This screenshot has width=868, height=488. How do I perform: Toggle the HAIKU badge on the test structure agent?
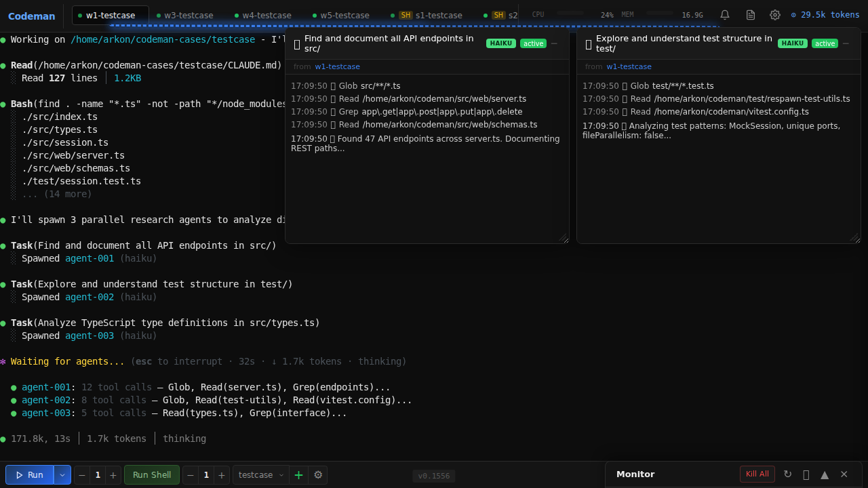[793, 43]
